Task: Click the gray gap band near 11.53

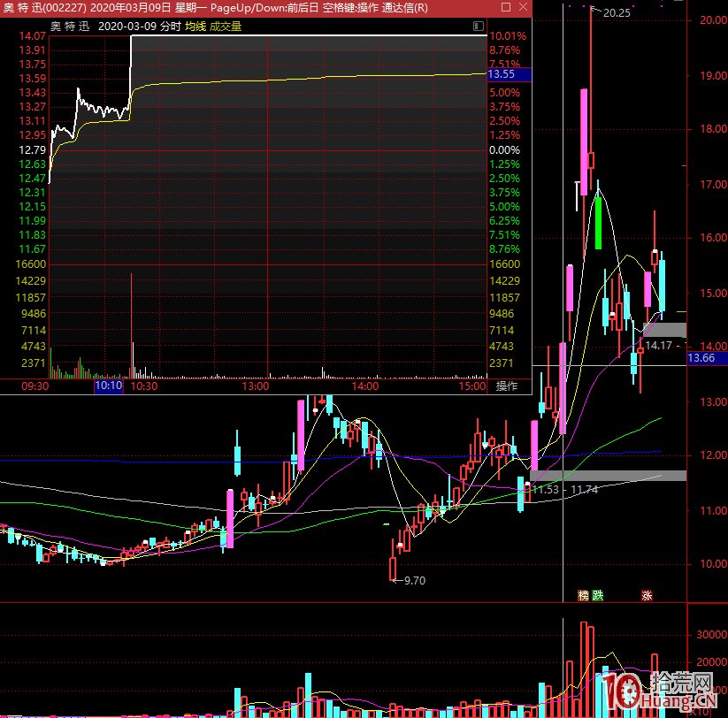Action: point(608,475)
